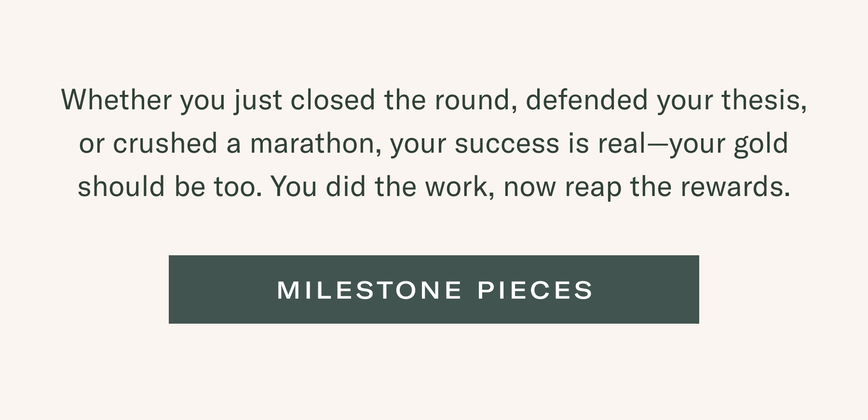Click the word "did" in the third line

click(x=345, y=187)
